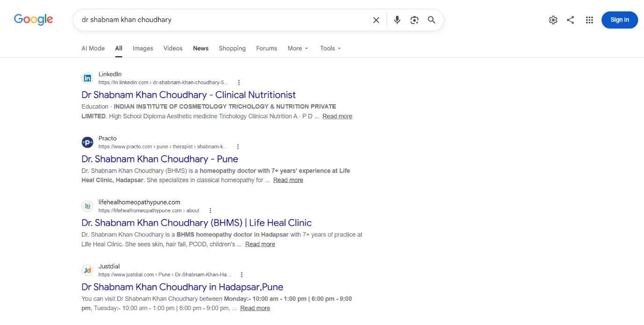Open Dr Shabnam Khan Choudhary in Hadapsar,Pune link

[182, 287]
